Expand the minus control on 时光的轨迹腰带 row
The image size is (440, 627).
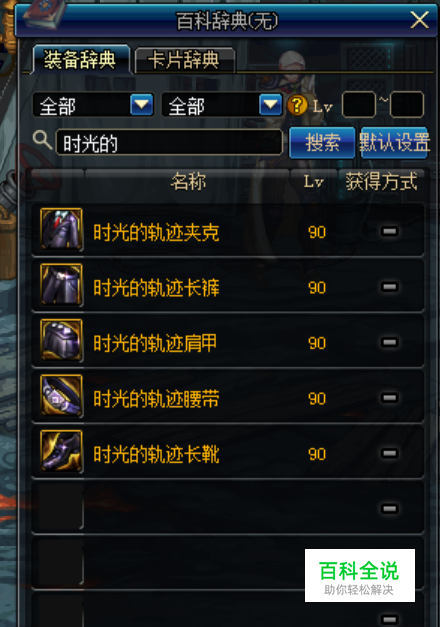pos(389,398)
